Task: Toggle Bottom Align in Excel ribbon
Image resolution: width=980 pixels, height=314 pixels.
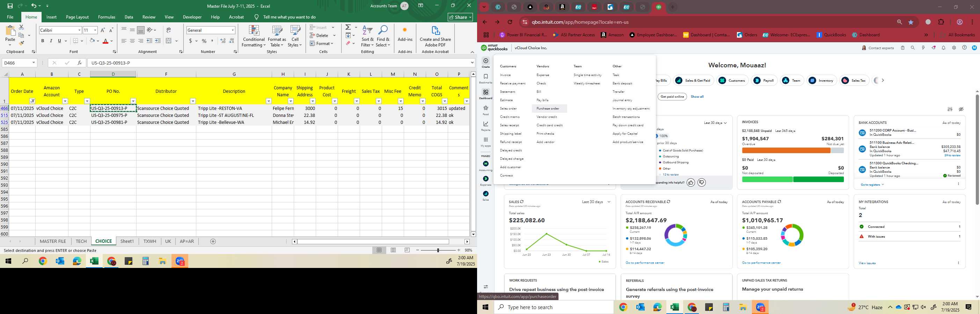Action: tap(141, 30)
